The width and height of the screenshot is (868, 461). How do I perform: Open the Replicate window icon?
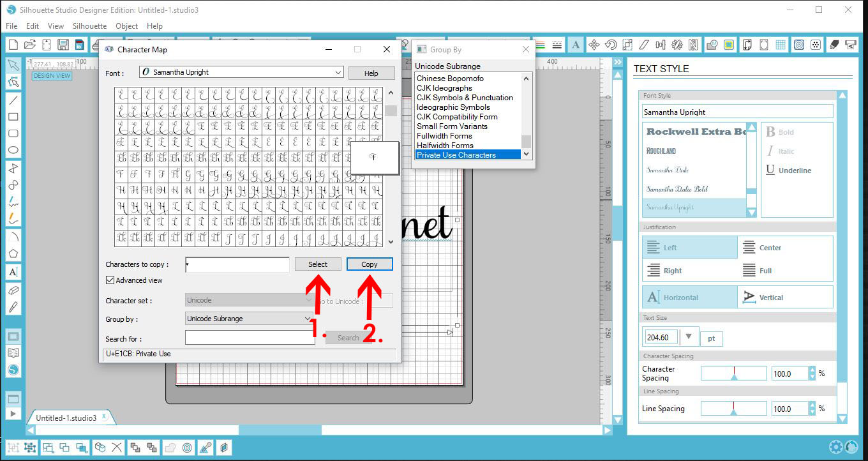(x=677, y=45)
